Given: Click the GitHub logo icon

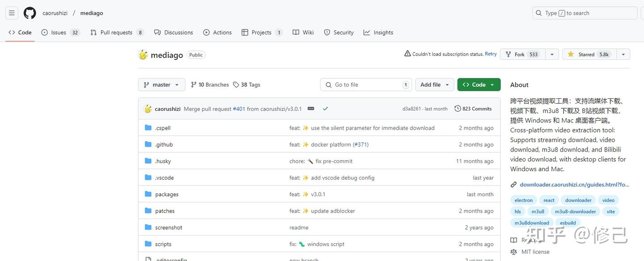Looking at the screenshot, I should (30, 13).
